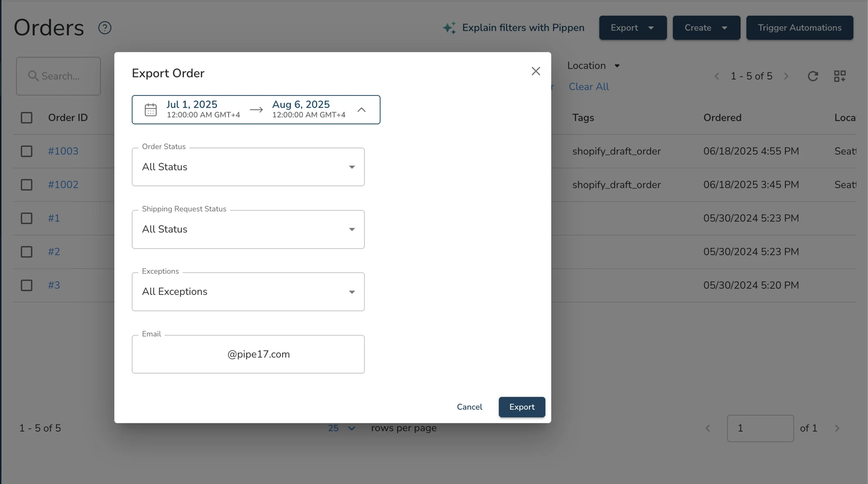Open the column layout grid icon
Image resolution: width=868 pixels, height=484 pixels.
click(840, 76)
